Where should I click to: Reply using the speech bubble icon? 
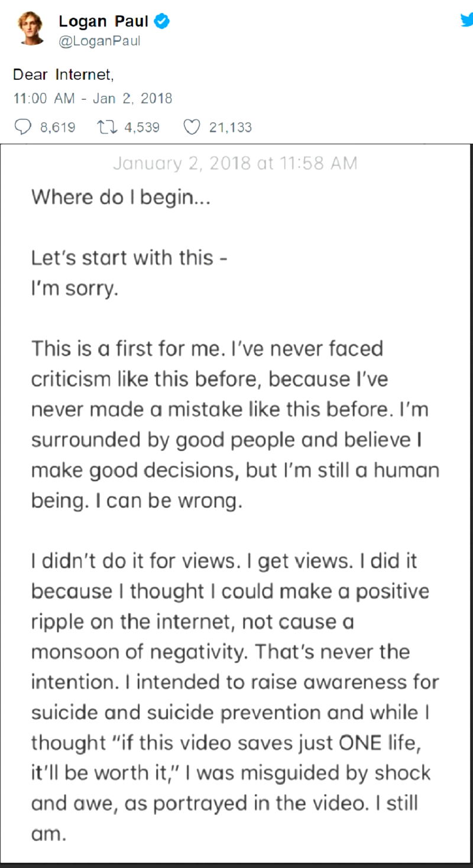pyautogui.click(x=22, y=127)
